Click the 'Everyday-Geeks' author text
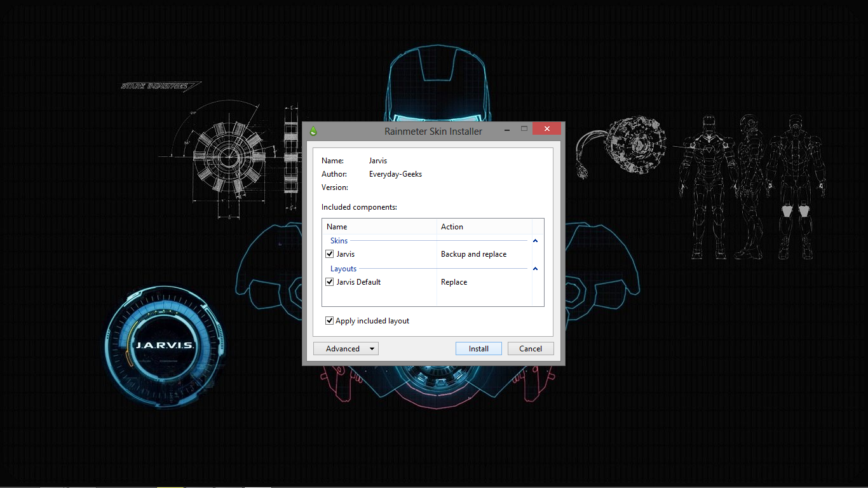868x488 pixels. click(x=395, y=174)
